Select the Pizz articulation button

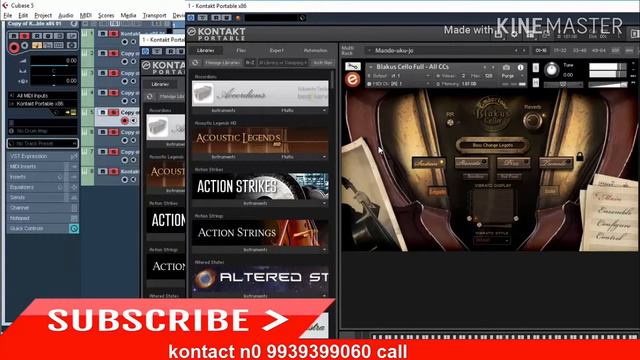click(513, 162)
